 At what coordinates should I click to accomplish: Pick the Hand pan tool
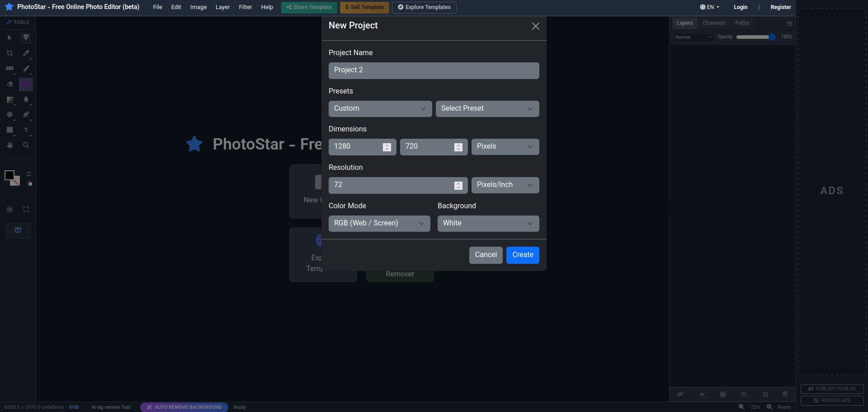pyautogui.click(x=9, y=145)
